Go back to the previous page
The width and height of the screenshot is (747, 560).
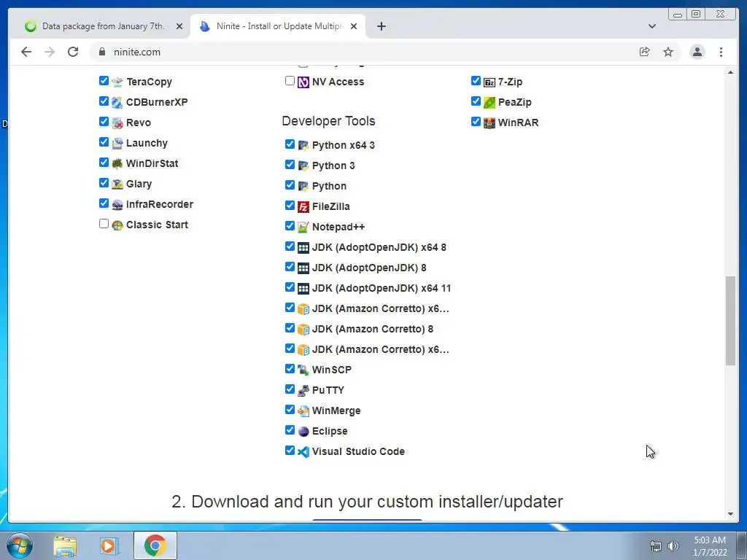click(x=26, y=52)
